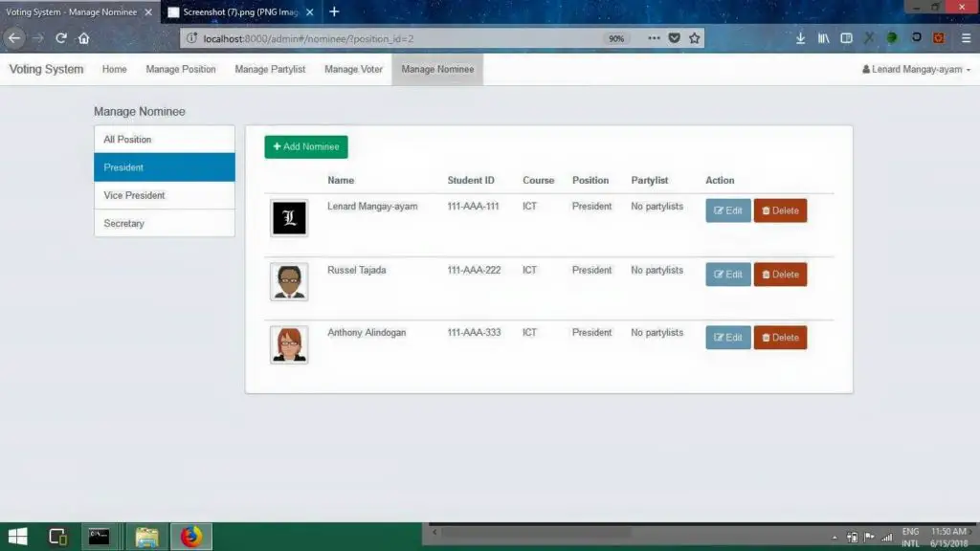Click Anthony Alindogan's photo thumbnail

click(289, 344)
